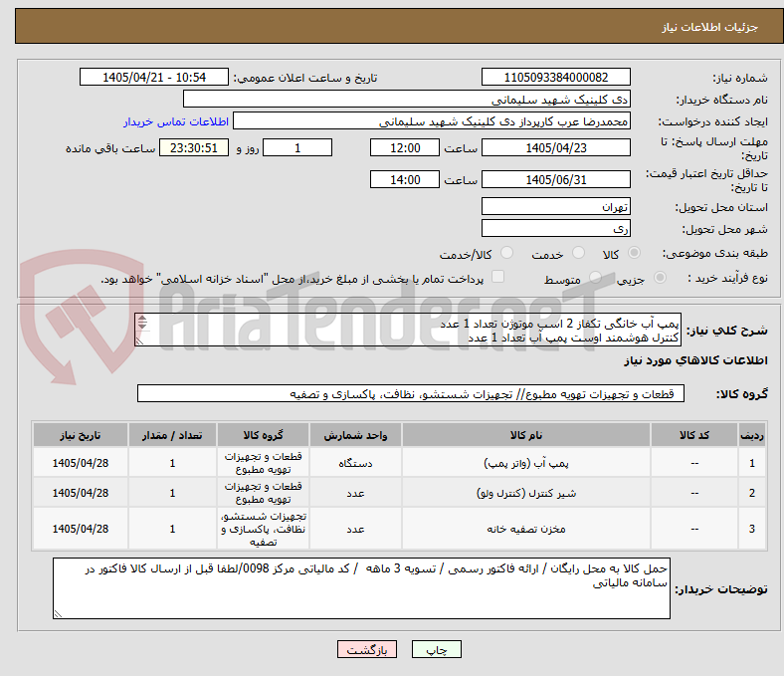Select the کالا radio button
784x676 pixels.
coord(634,253)
